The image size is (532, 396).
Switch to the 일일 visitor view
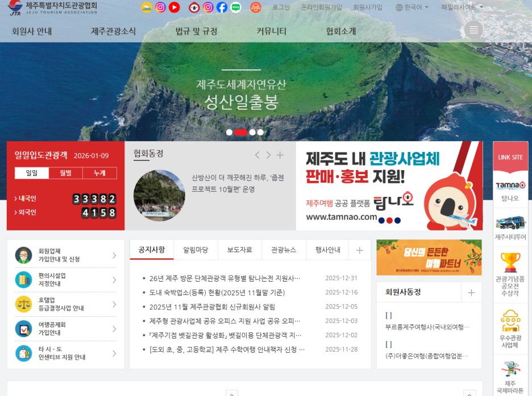tap(32, 173)
